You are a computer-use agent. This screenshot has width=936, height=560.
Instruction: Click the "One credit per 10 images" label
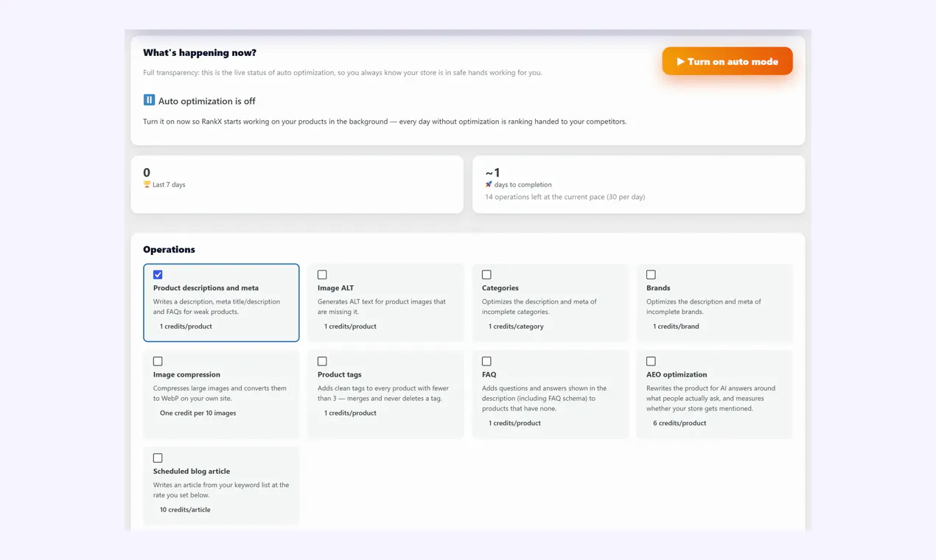(x=198, y=413)
